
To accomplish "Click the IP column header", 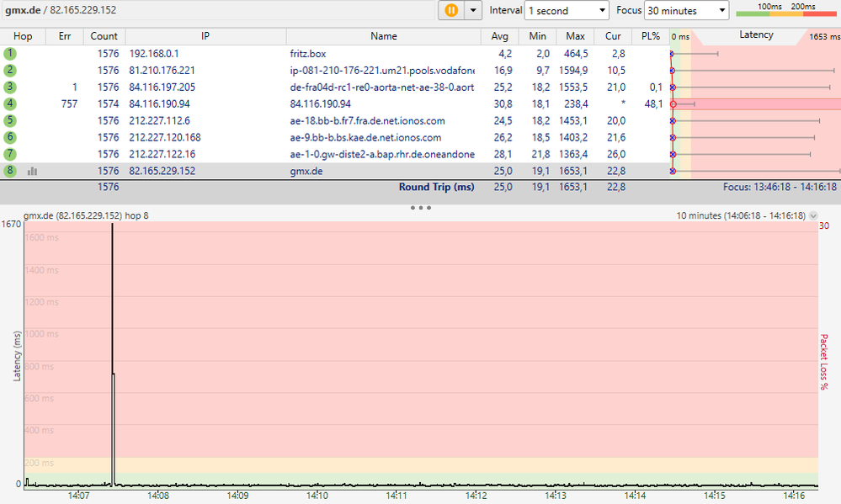I will pos(205,36).
